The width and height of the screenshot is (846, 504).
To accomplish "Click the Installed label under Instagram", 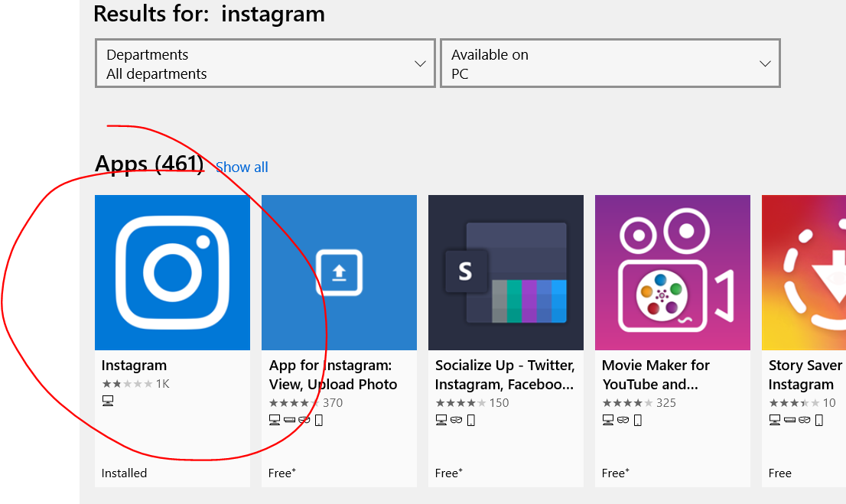I will click(124, 473).
